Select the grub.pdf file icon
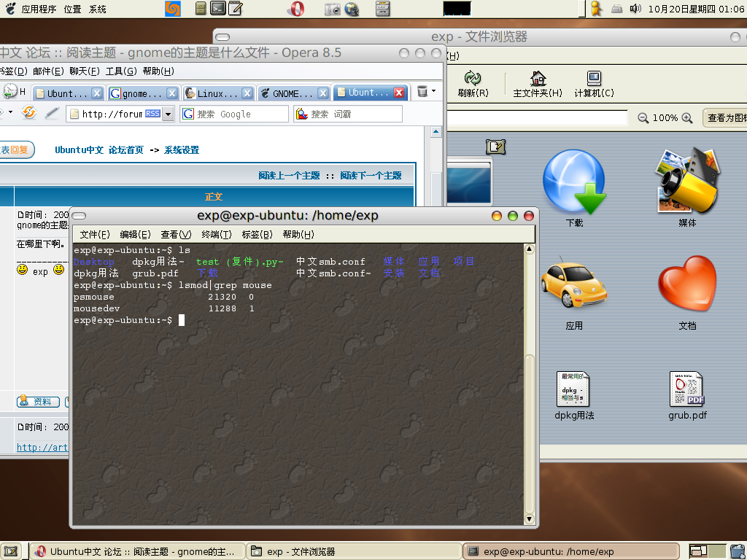 [687, 395]
